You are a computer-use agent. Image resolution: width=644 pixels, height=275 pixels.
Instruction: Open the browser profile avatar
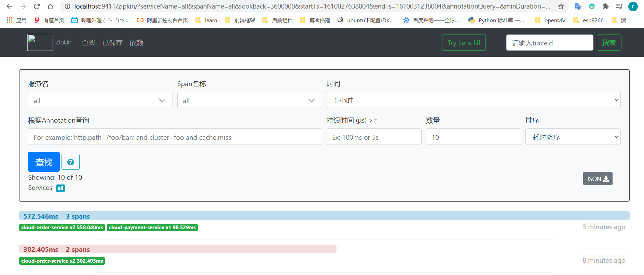633,6
